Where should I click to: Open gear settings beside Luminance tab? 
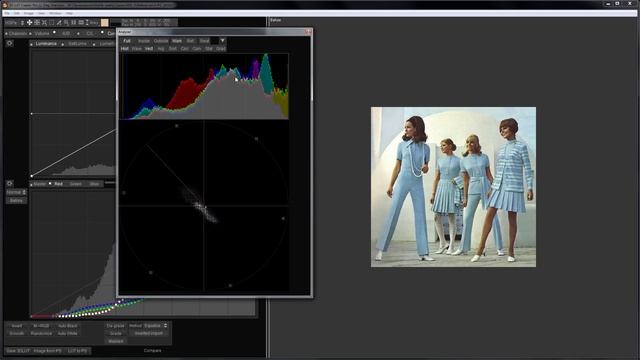9,43
